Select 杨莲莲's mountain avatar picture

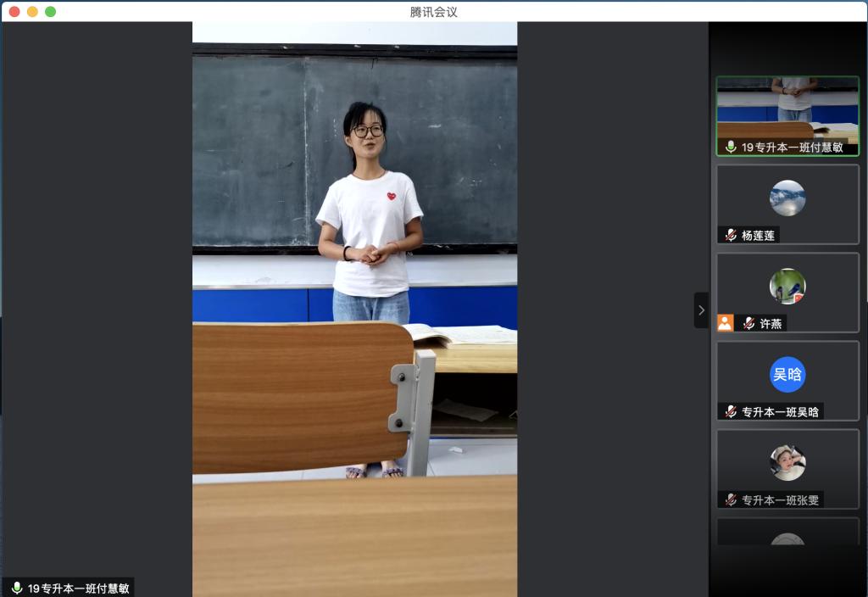coord(787,198)
